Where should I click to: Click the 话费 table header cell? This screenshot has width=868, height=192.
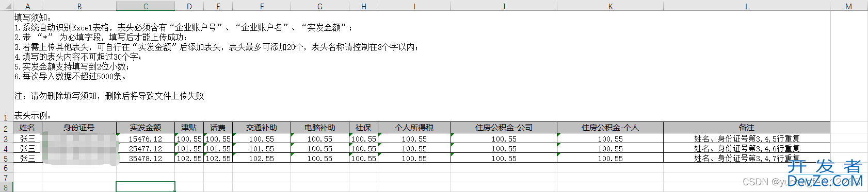(x=218, y=128)
